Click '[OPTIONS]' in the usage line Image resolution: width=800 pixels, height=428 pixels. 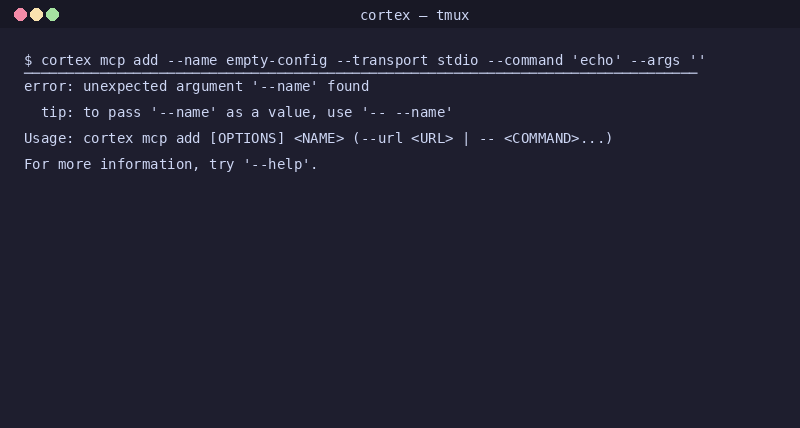coord(247,138)
